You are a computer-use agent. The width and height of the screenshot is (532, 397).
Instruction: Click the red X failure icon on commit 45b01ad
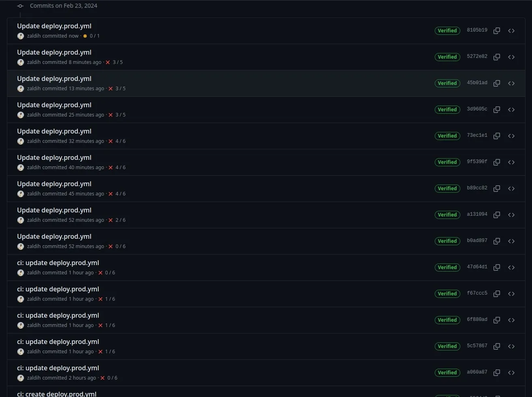(111, 88)
